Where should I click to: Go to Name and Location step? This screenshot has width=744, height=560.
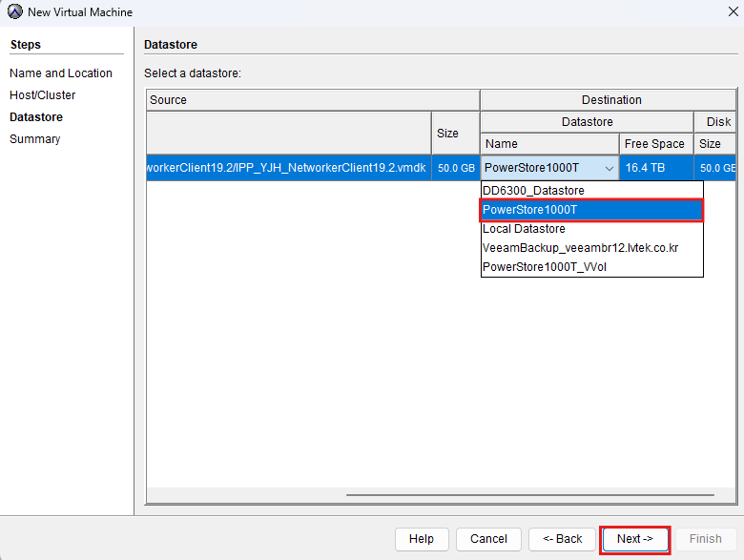61,73
